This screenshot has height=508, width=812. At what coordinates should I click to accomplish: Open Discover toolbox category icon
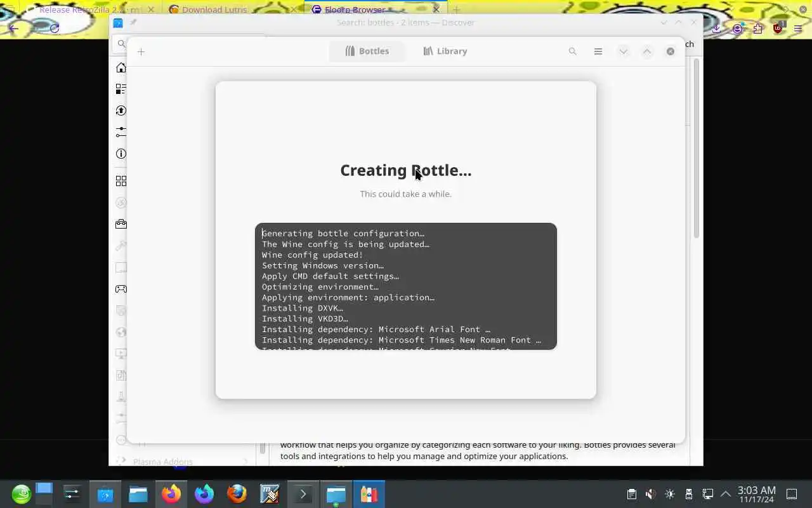121,224
